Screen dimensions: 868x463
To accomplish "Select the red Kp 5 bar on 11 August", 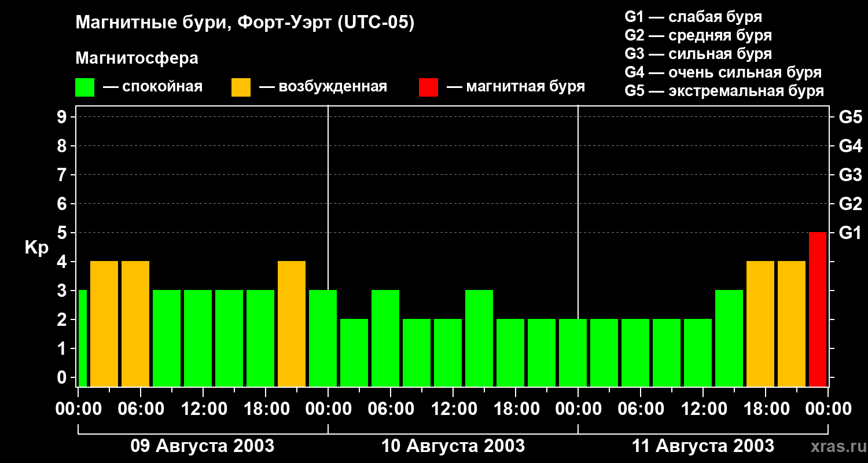I will [x=818, y=309].
